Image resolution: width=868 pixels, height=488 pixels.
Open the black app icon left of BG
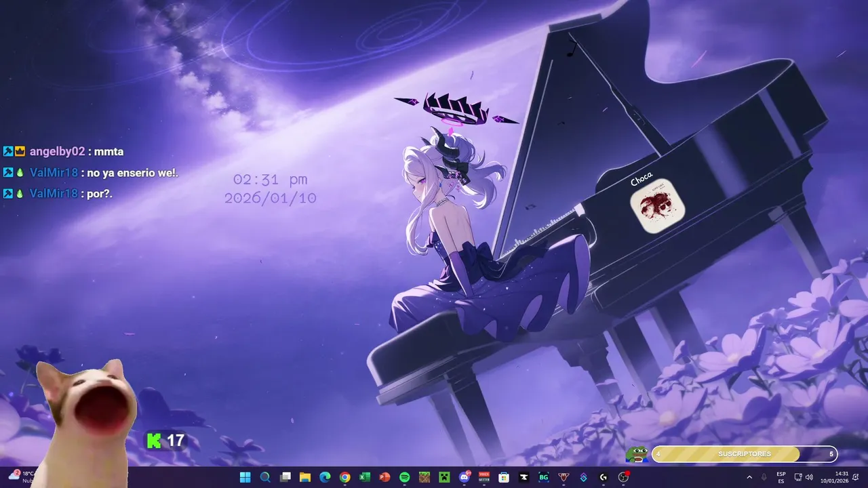pyautogui.click(x=524, y=477)
